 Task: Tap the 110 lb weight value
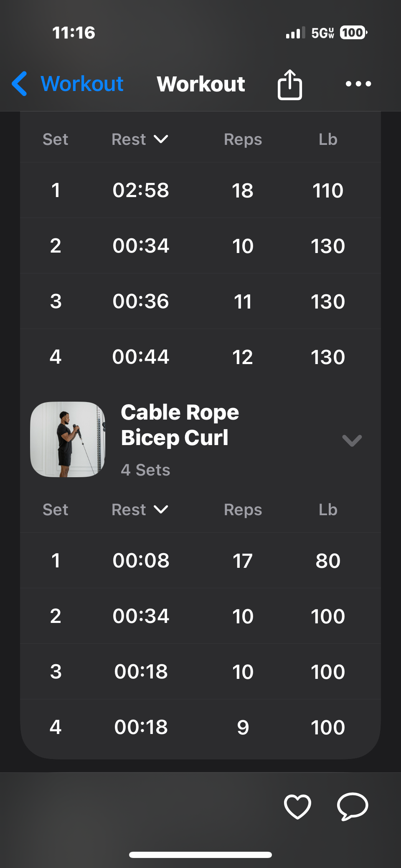pos(328,191)
